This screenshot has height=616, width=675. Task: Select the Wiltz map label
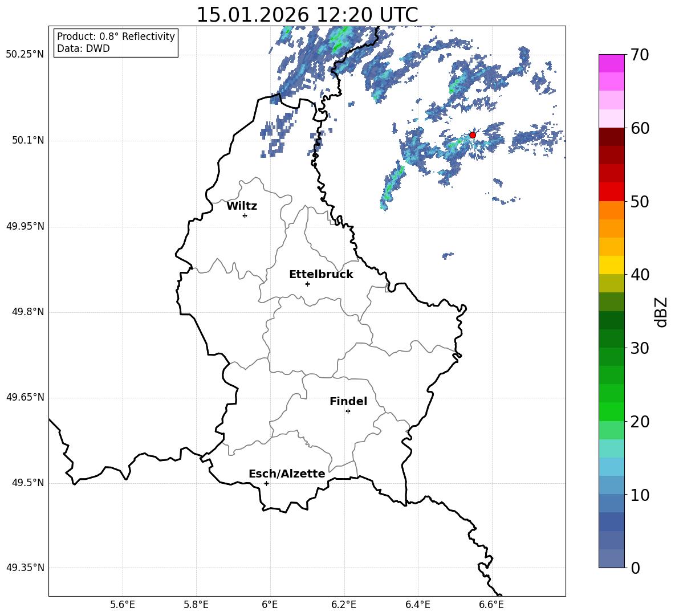(x=242, y=206)
